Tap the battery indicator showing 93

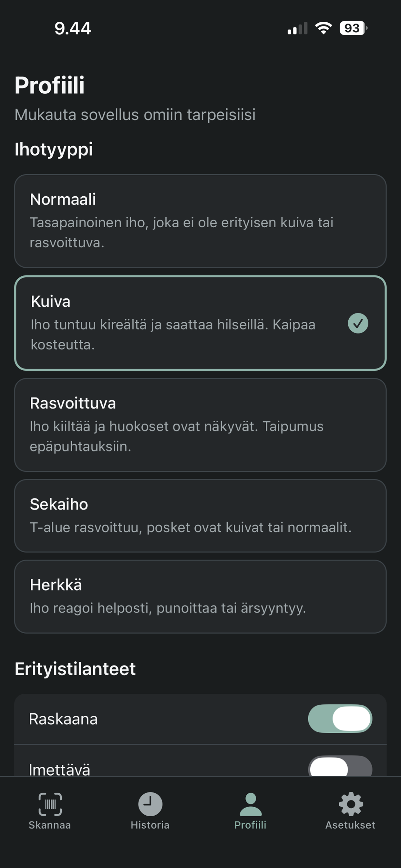point(352,29)
